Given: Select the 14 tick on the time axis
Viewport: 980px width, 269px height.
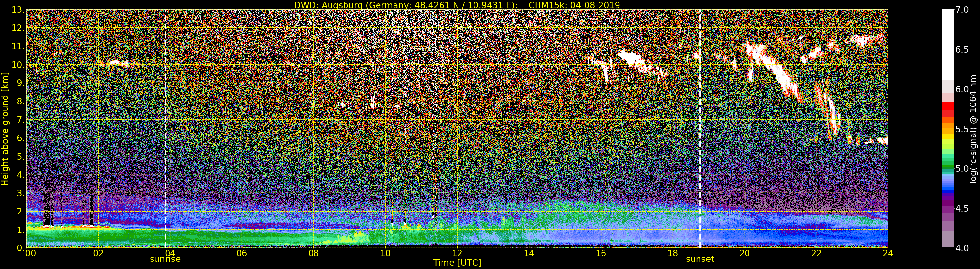Looking at the screenshot, I should click(x=529, y=253).
